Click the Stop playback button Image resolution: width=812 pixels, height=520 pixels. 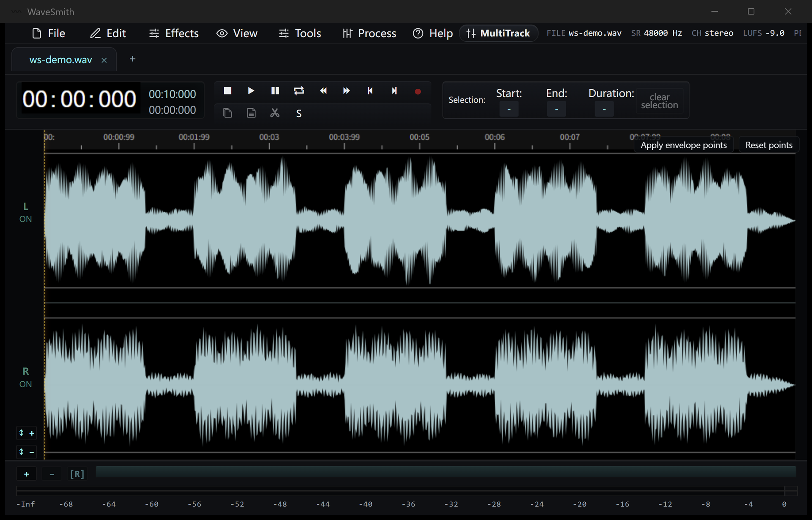tap(228, 91)
